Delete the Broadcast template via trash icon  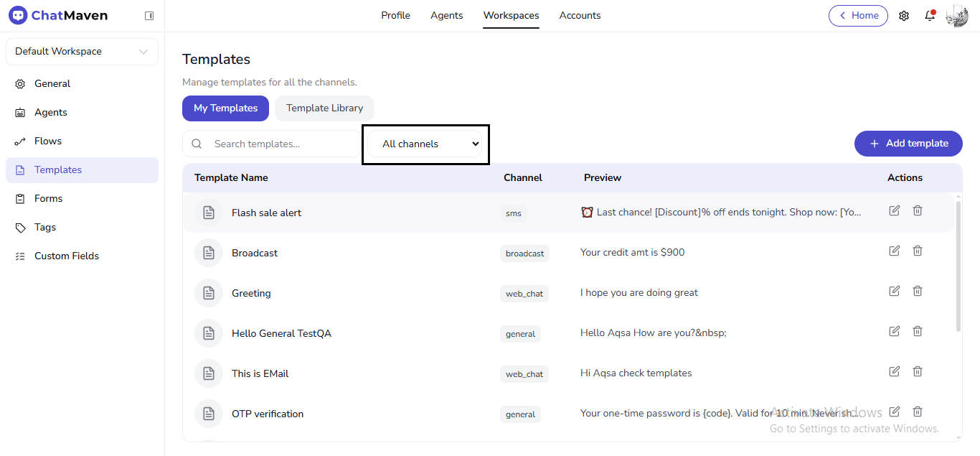coord(917,251)
